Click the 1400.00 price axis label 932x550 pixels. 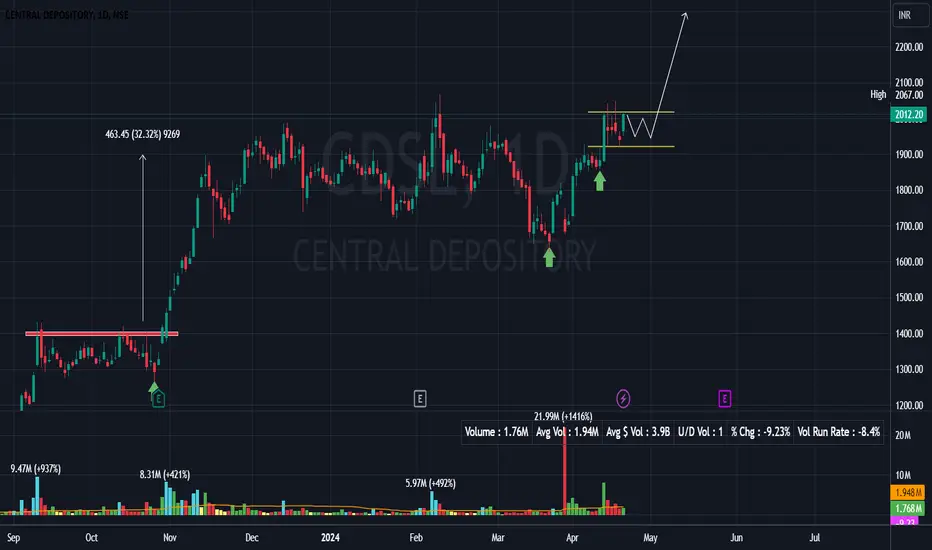909,334
